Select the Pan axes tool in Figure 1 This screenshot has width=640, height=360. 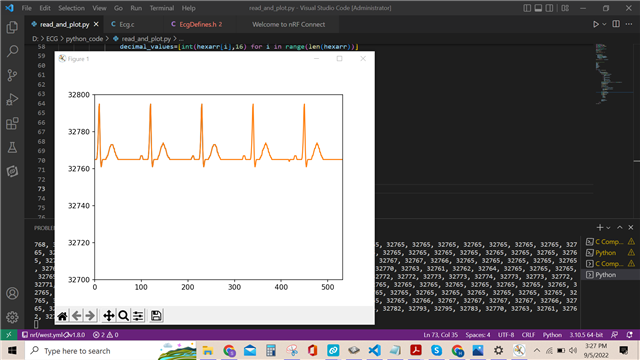109,316
